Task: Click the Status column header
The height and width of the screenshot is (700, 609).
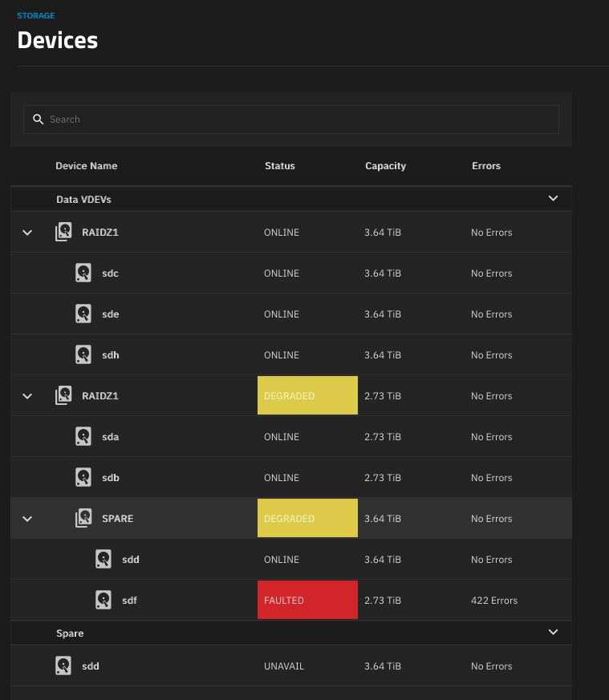Action: (x=280, y=166)
